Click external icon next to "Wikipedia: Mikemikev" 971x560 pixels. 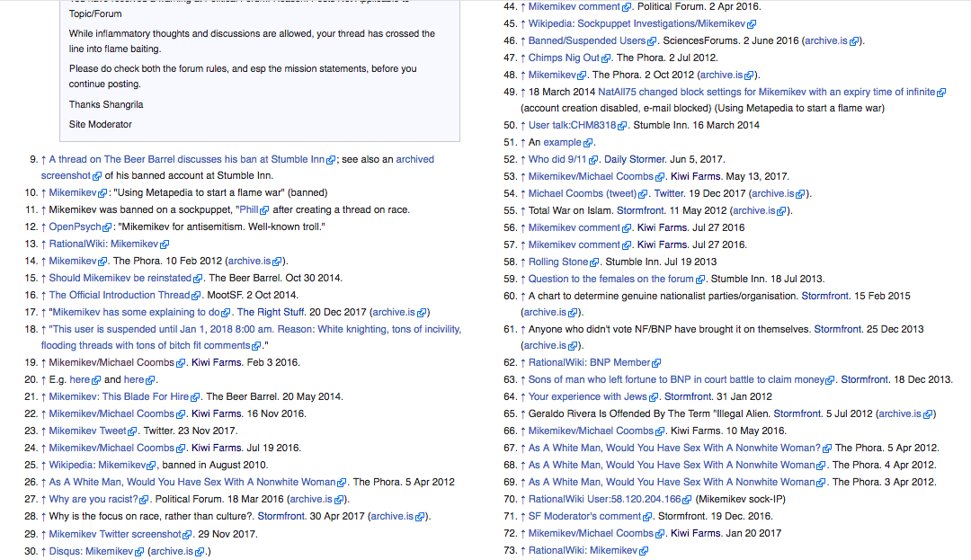pos(152,466)
